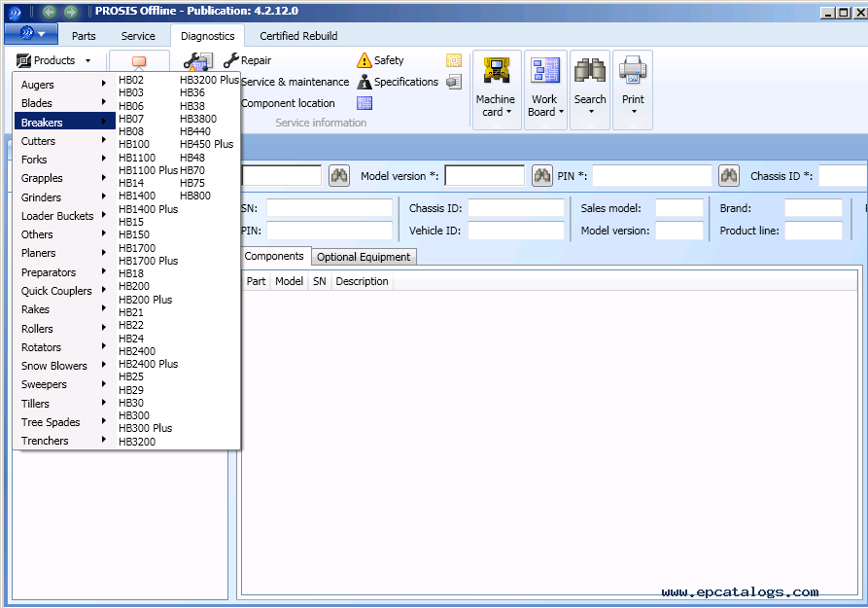The image size is (868, 608).
Task: Click the Part column header
Action: (x=257, y=281)
